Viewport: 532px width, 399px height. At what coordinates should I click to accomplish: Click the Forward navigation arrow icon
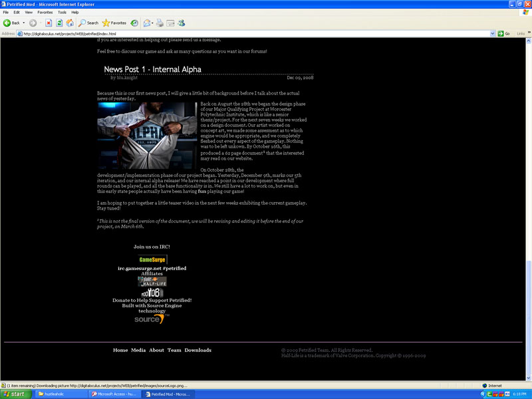pos(33,23)
